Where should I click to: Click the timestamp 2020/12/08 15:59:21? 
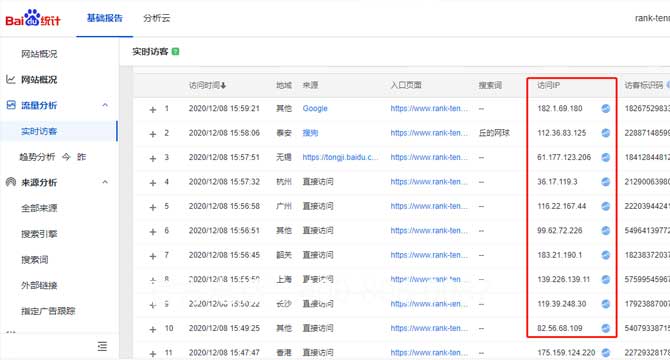pyautogui.click(x=224, y=108)
